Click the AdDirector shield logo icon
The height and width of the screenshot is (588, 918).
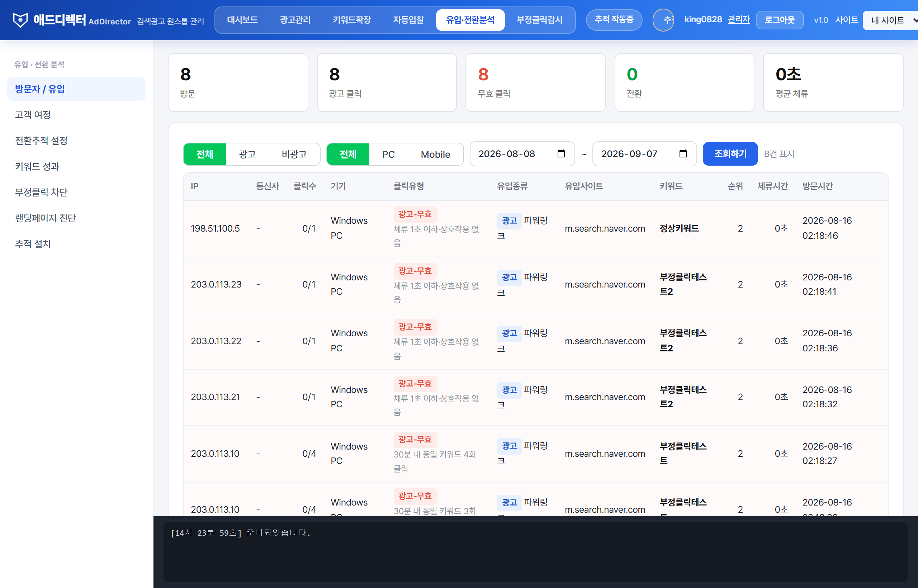[20, 20]
